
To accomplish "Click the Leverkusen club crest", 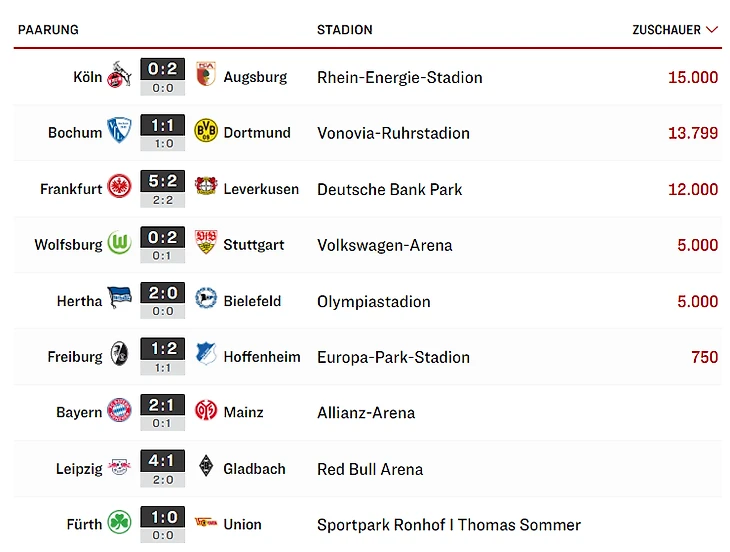I will tap(205, 188).
